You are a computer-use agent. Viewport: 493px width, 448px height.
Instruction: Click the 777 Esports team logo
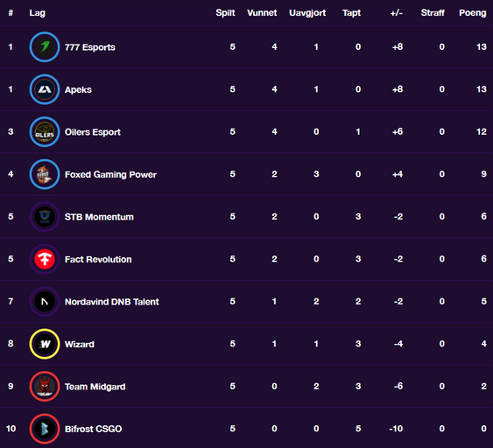pyautogui.click(x=45, y=46)
